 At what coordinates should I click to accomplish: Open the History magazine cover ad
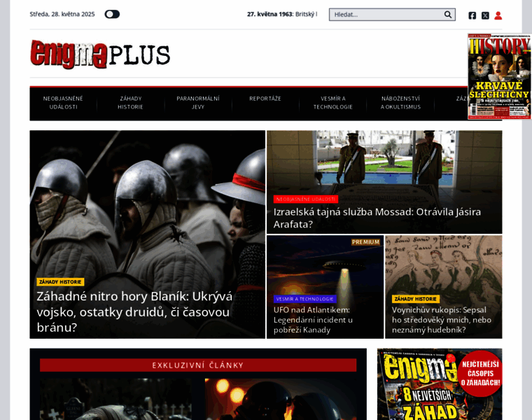[499, 76]
